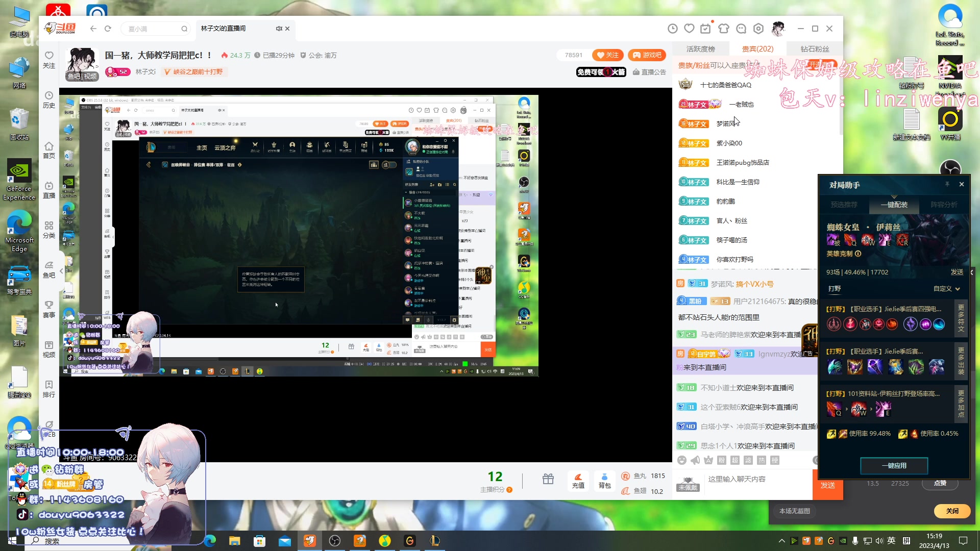Open the messages chat bubble icon

click(741, 29)
